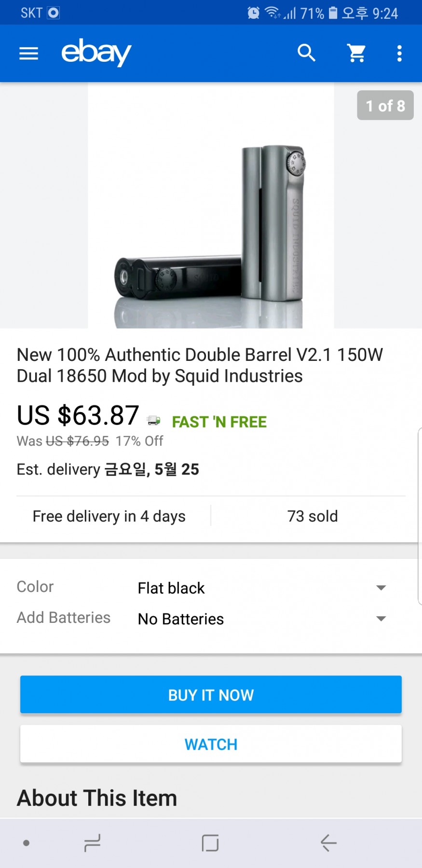Tap the FAST 'N FREE label
This screenshot has height=868, width=422.
(x=219, y=422)
